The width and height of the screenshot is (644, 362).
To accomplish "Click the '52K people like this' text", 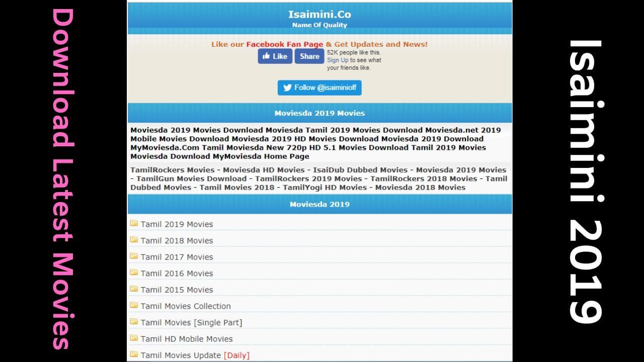I will pos(354,52).
